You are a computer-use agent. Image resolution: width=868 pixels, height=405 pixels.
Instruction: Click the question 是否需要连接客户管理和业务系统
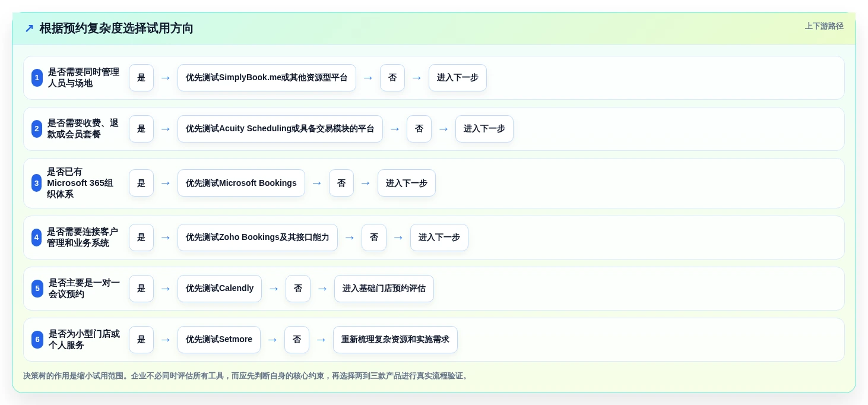click(x=83, y=238)
